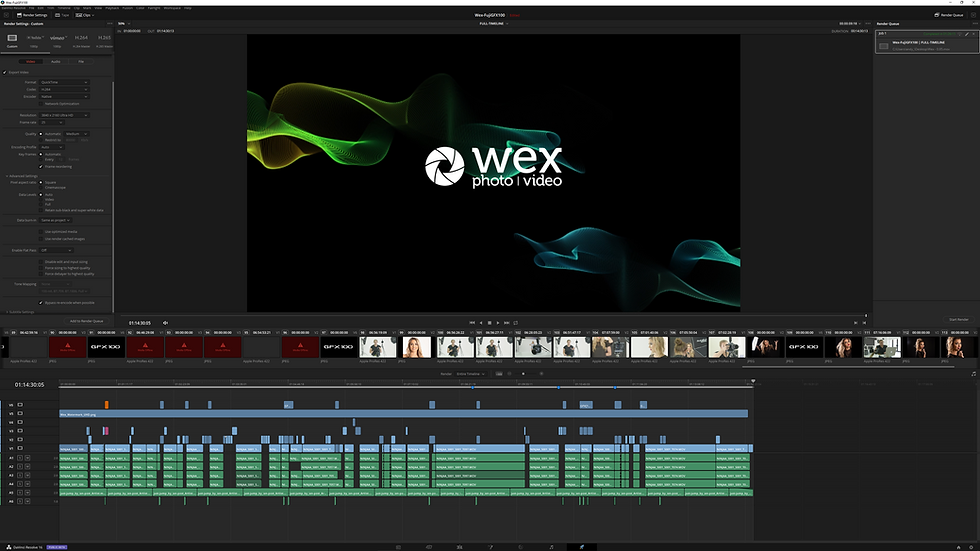
Task: Select the Video settings tab
Action: [31, 62]
